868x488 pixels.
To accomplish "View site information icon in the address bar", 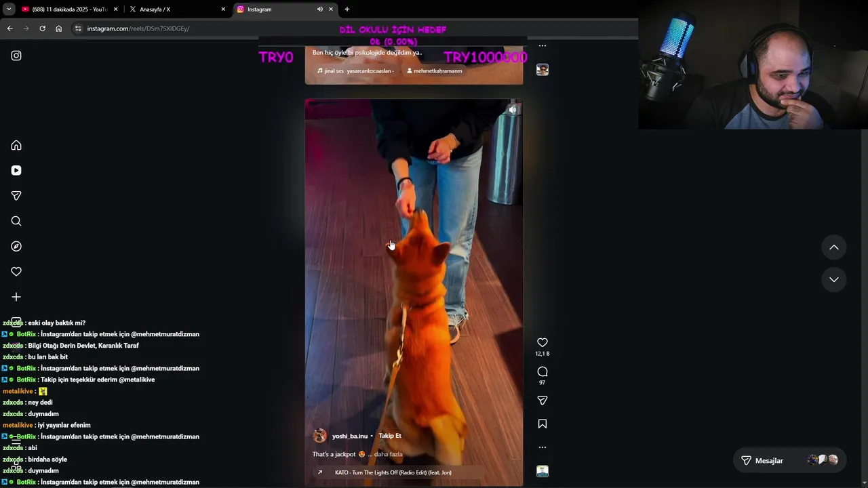I will click(78, 28).
